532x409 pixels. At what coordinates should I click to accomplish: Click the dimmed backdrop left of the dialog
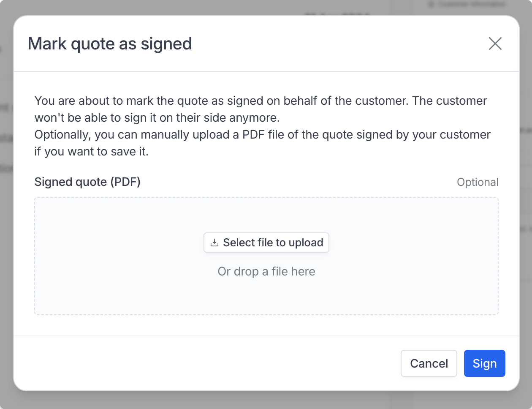click(x=6, y=211)
